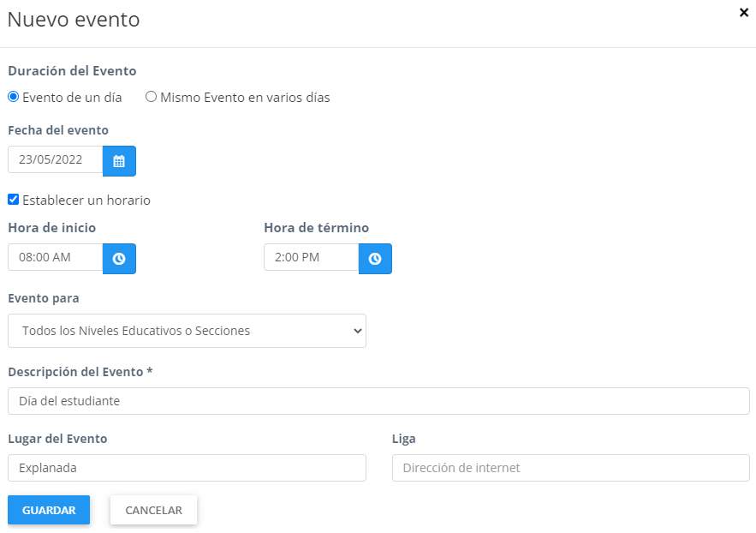Focus the Hora de inicio time field

coord(56,257)
